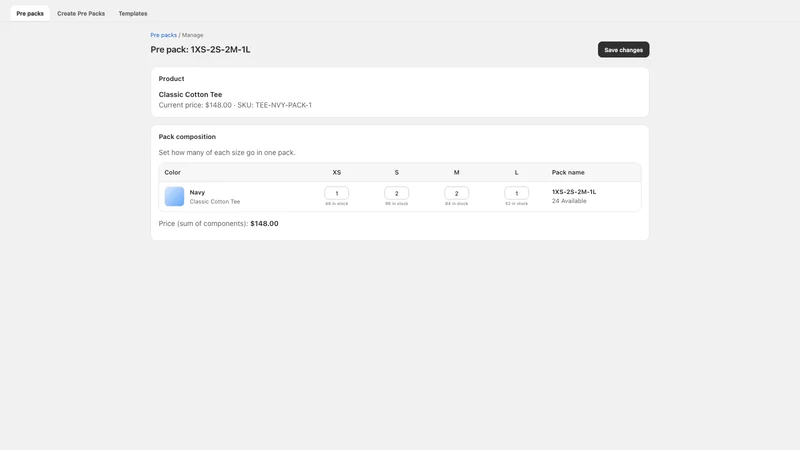
Task: Click the Pack name column header
Action: (568, 172)
